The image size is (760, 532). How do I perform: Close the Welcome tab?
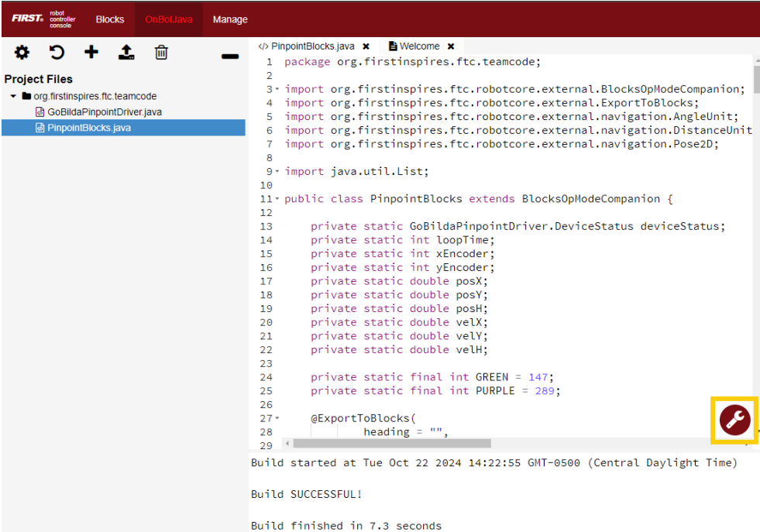point(451,46)
